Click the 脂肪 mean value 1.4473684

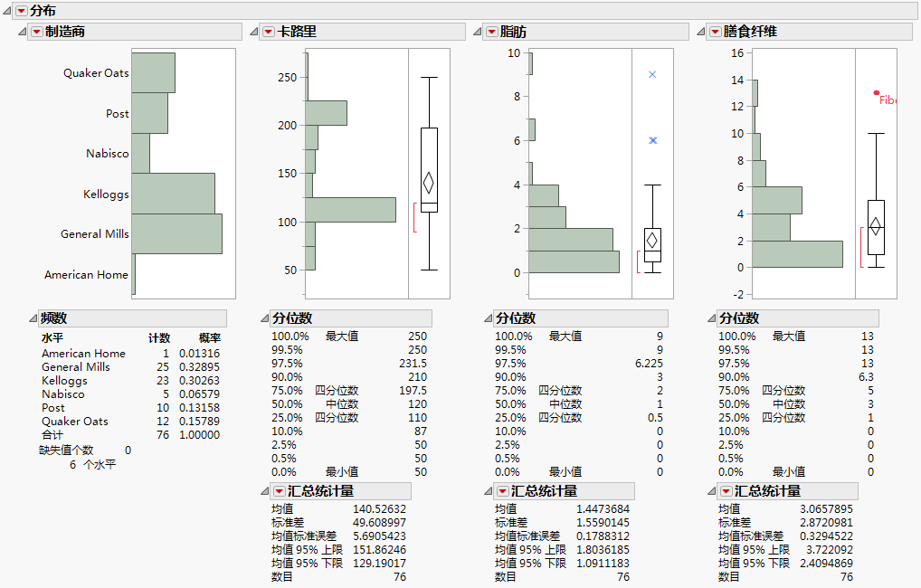click(603, 509)
